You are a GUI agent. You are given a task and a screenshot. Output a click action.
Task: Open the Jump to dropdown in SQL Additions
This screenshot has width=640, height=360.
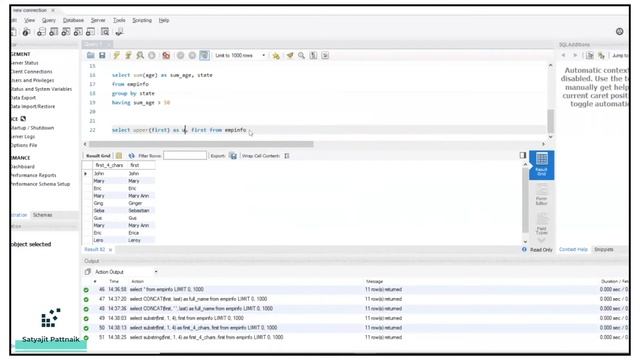[620, 56]
